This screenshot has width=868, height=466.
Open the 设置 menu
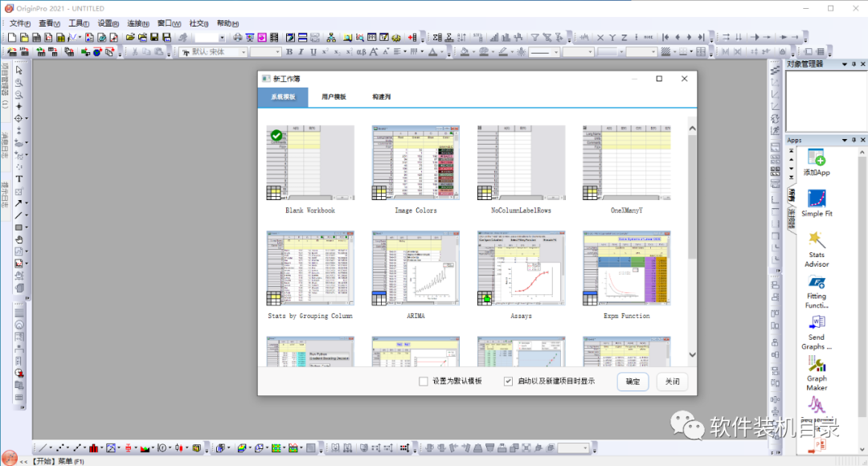[x=108, y=23]
